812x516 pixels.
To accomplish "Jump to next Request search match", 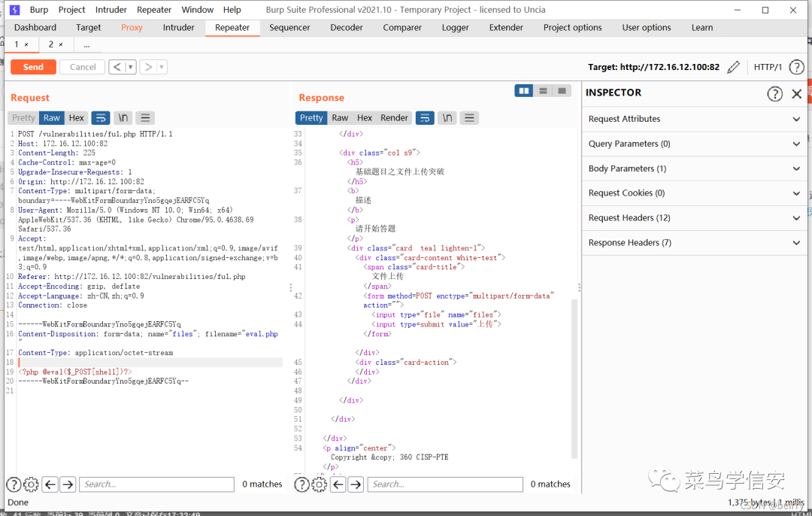I will click(x=68, y=484).
